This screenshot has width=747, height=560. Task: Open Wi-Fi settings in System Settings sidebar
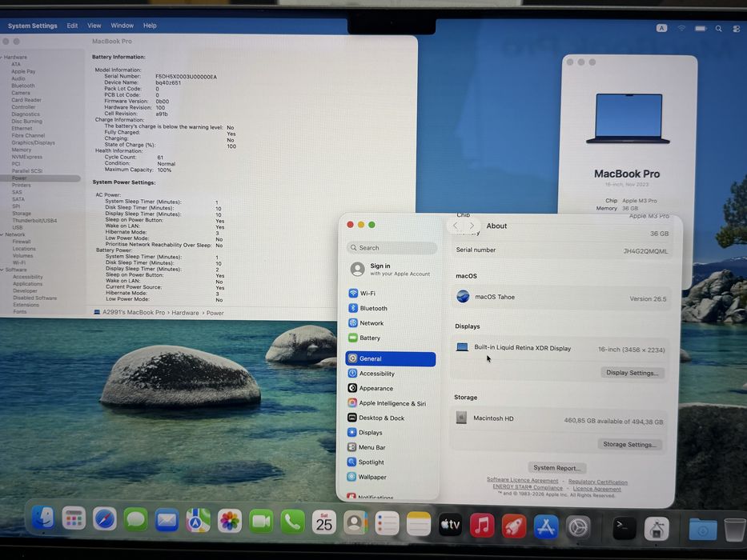(367, 294)
